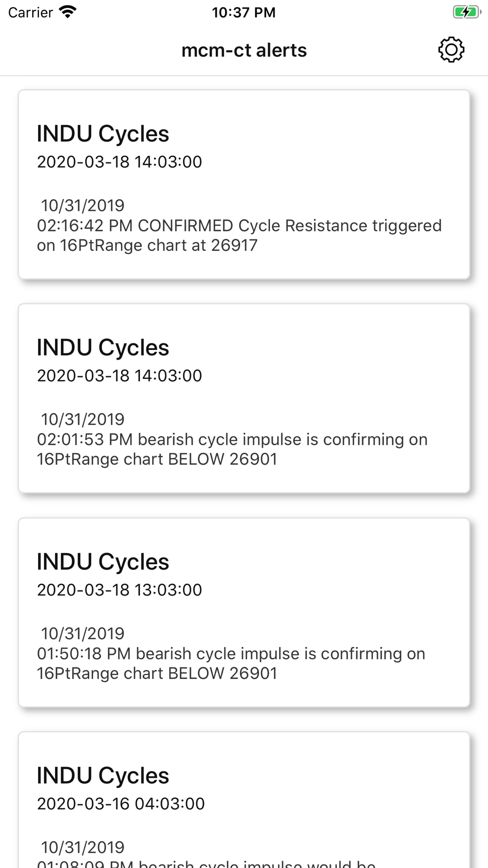The height and width of the screenshot is (868, 488).
Task: Open settings via the gear icon
Action: coord(451,50)
